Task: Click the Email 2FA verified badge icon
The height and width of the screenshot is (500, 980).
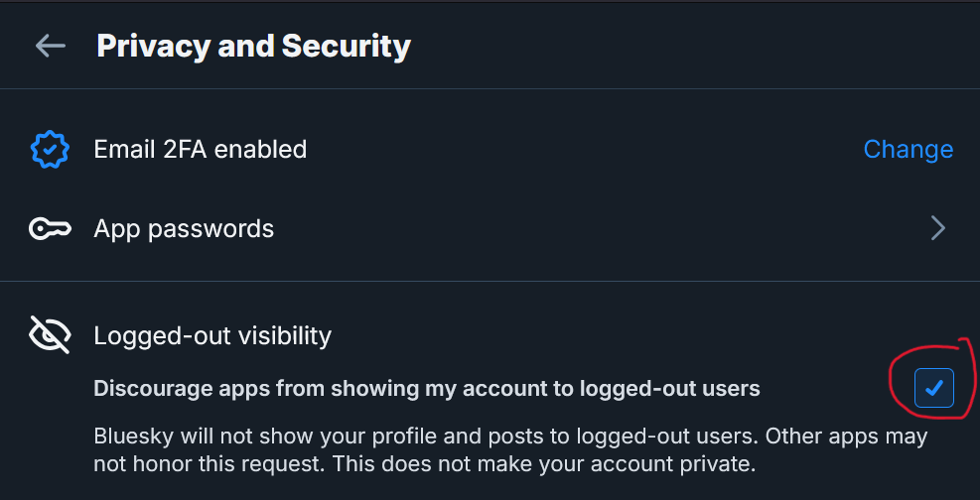Action: pyautogui.click(x=50, y=149)
